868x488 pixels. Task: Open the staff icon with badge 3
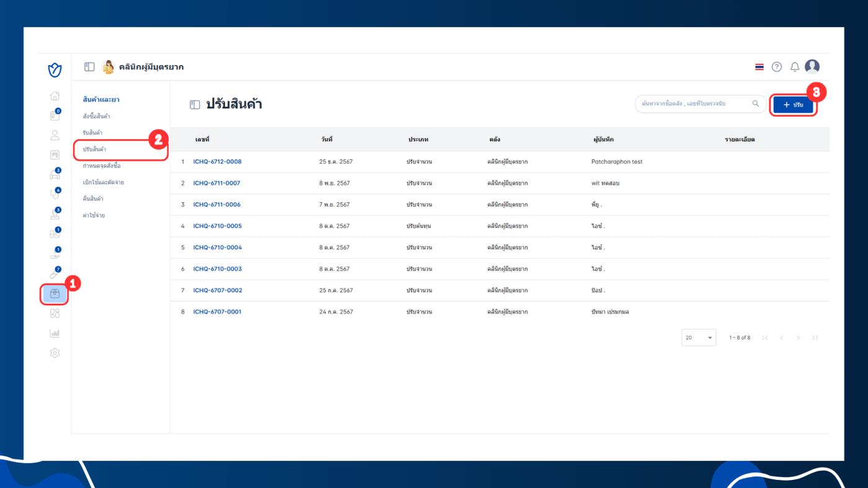coord(55,215)
